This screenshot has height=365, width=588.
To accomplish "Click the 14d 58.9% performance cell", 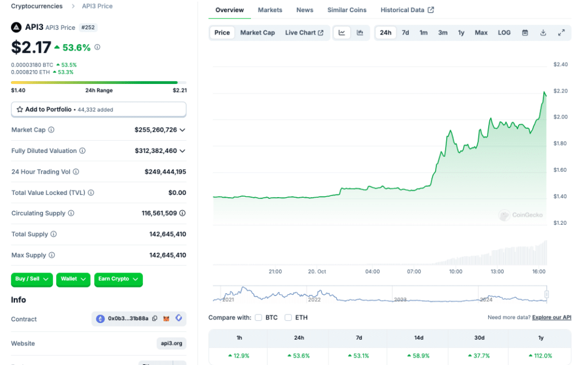I will (x=419, y=356).
